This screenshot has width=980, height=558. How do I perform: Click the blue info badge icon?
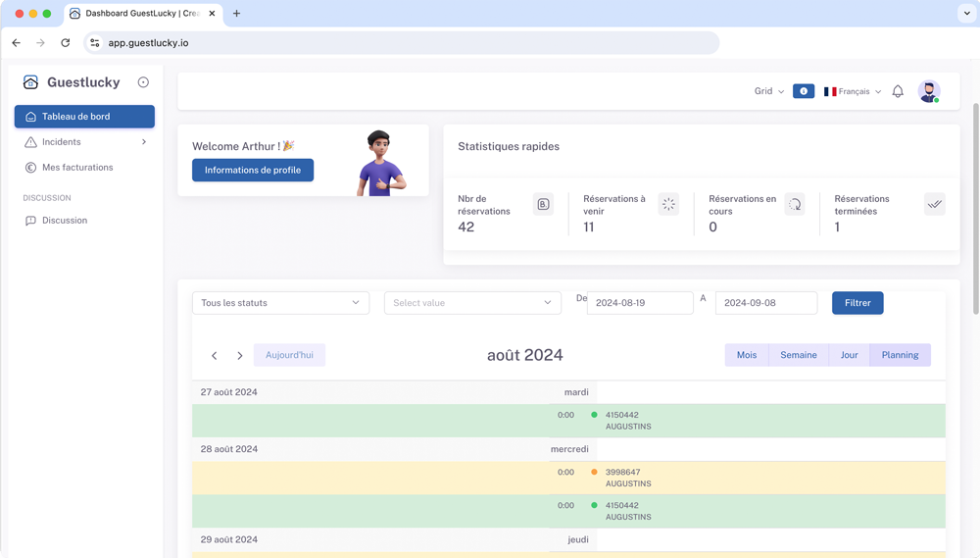tap(804, 91)
